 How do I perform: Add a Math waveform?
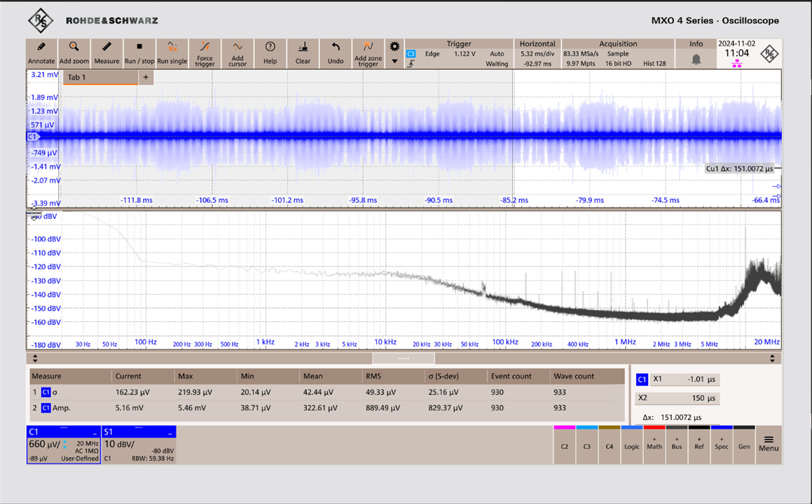(654, 445)
